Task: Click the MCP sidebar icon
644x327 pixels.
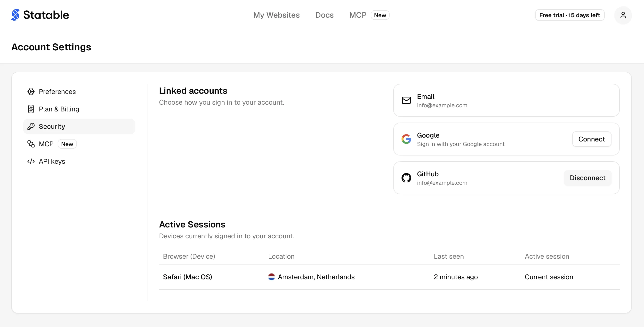Action: [x=31, y=144]
